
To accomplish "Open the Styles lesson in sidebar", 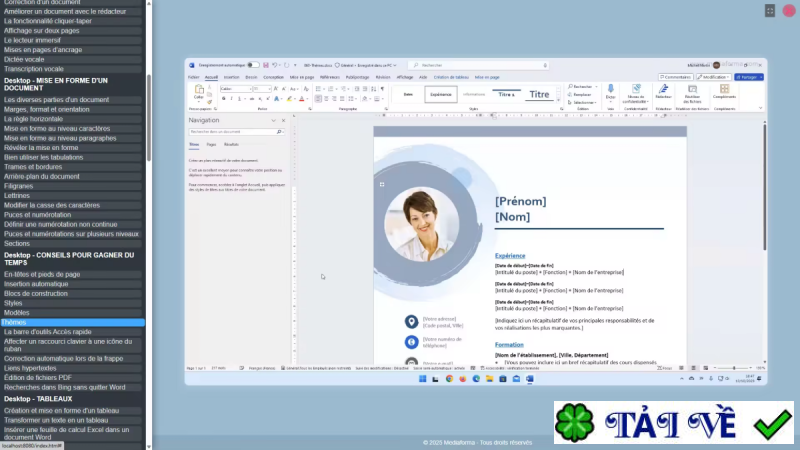I will [71, 303].
